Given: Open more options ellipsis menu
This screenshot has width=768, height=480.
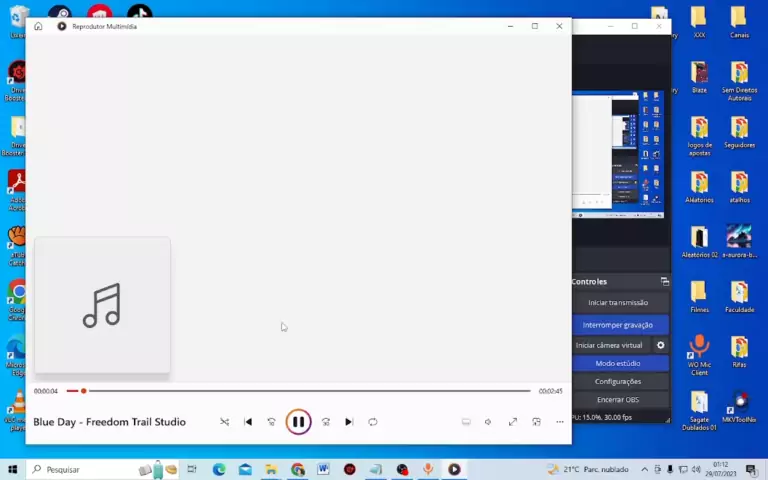Looking at the screenshot, I should click(x=560, y=422).
